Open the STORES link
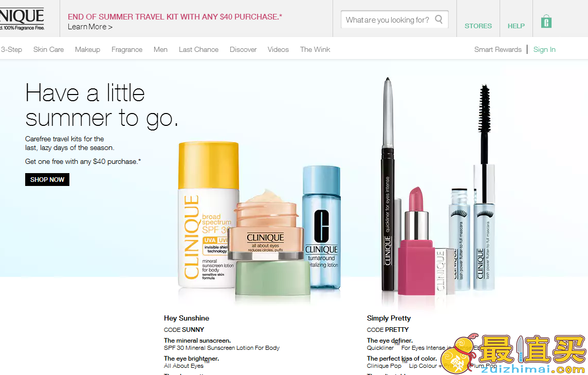The image size is (588, 375). (478, 26)
